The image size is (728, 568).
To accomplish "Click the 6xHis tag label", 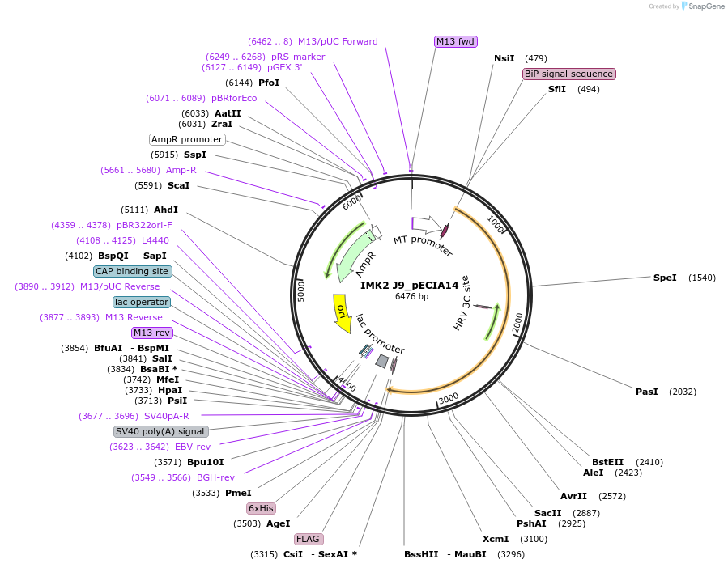I will coord(262,508).
